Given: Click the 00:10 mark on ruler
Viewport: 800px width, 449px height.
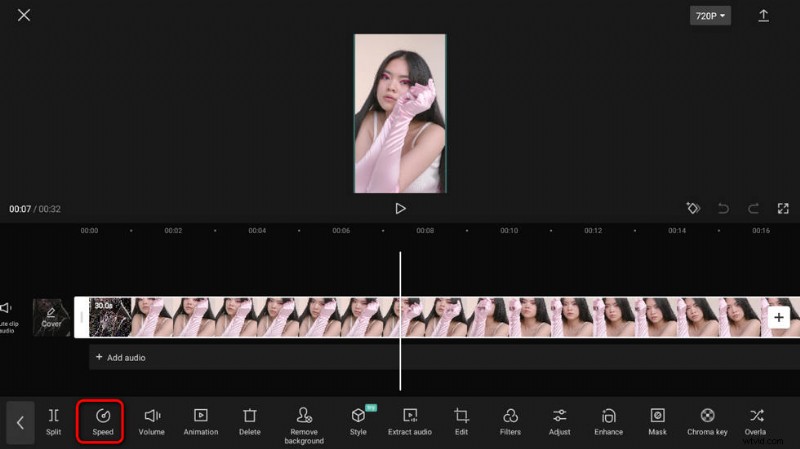Looking at the screenshot, I should (509, 231).
